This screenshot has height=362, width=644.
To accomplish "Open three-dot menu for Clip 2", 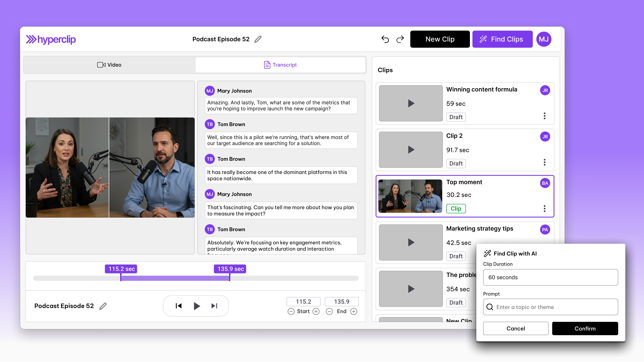I will tap(545, 162).
